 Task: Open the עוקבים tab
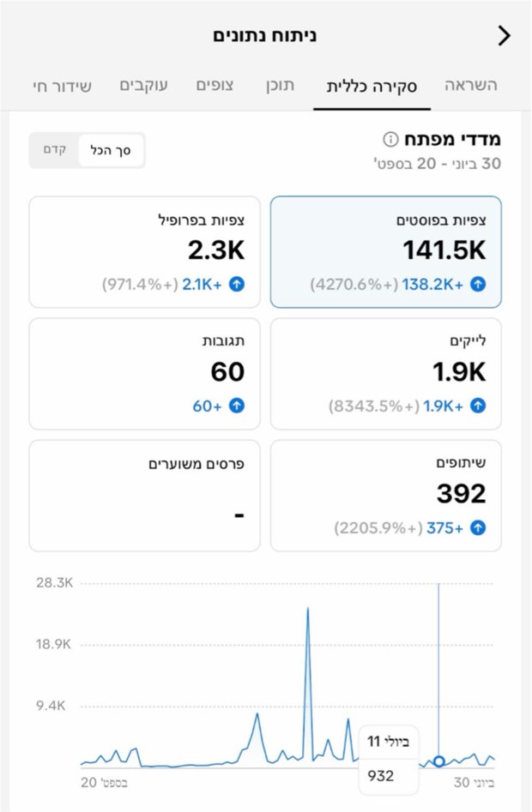(143, 86)
